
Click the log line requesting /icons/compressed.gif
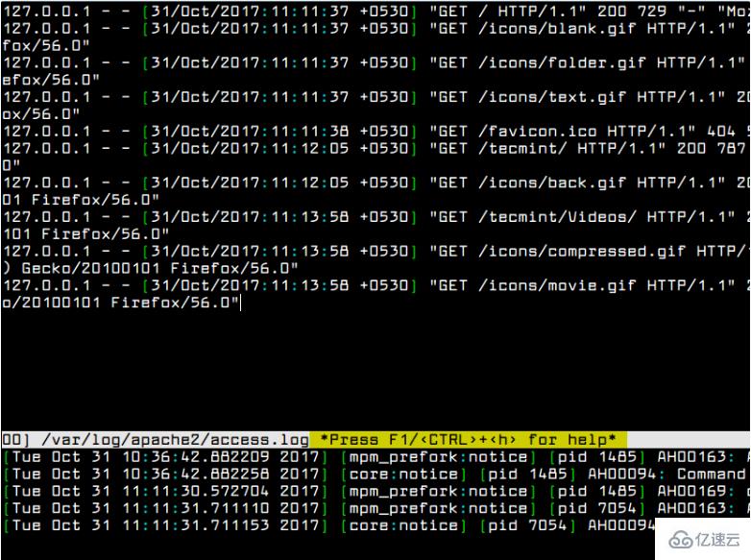click(375, 251)
